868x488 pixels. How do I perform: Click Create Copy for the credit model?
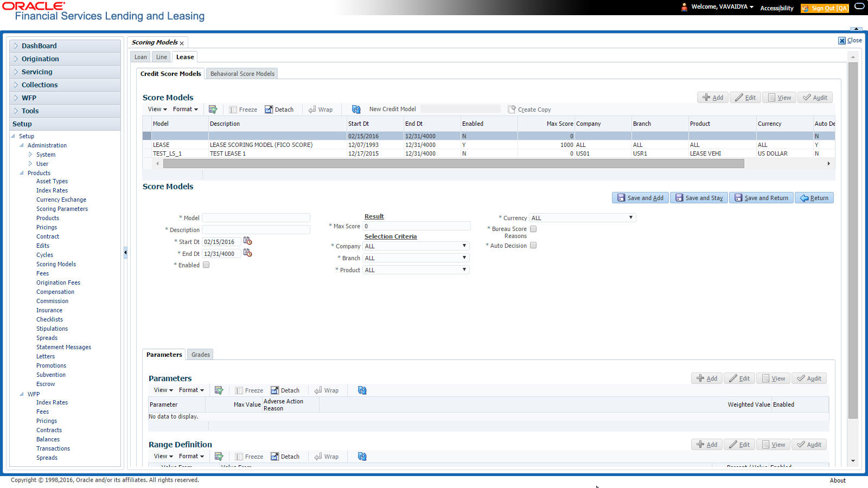click(529, 110)
